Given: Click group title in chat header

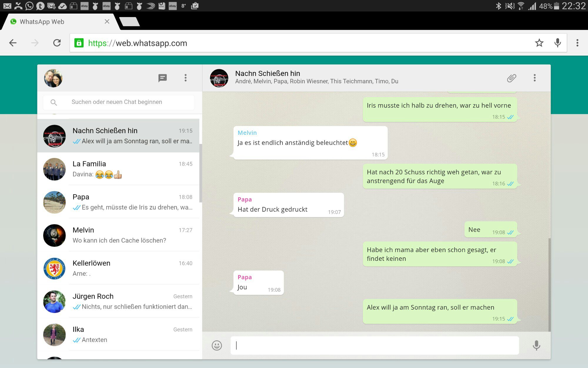Looking at the screenshot, I should point(268,73).
